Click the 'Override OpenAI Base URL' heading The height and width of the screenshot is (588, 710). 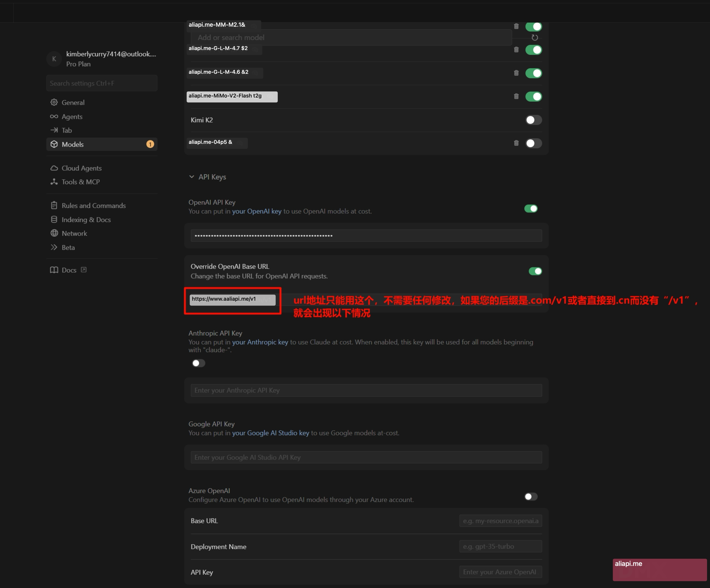tap(230, 267)
